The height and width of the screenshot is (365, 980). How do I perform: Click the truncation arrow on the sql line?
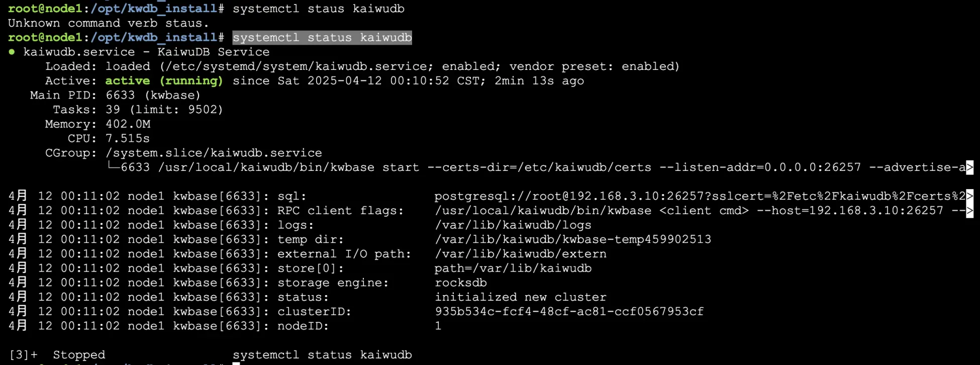coord(969,196)
